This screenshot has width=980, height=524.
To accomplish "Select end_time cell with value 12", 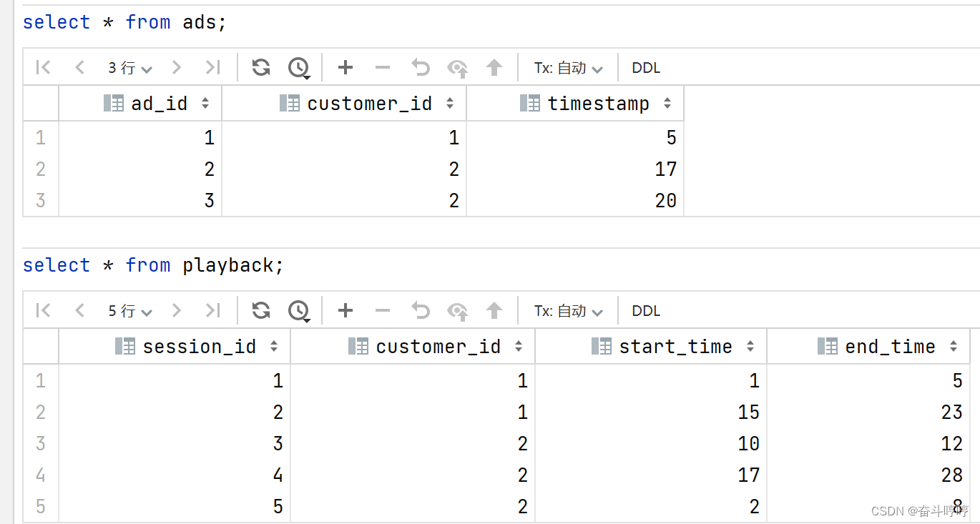I will pos(868,443).
